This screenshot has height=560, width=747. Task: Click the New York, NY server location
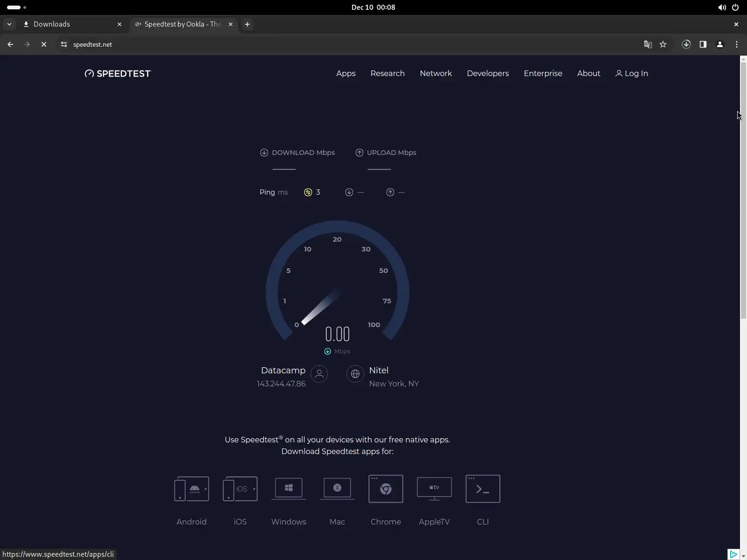(394, 384)
